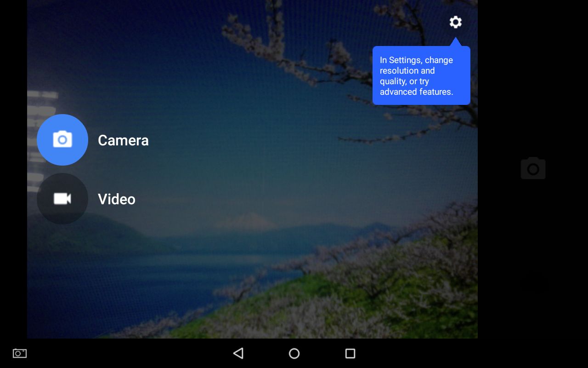This screenshot has height=368, width=588.
Task: Open recent apps with the square icon
Action: point(350,353)
